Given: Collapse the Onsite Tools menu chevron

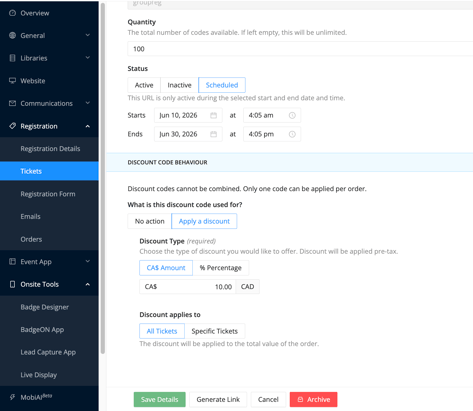Looking at the screenshot, I should 88,284.
